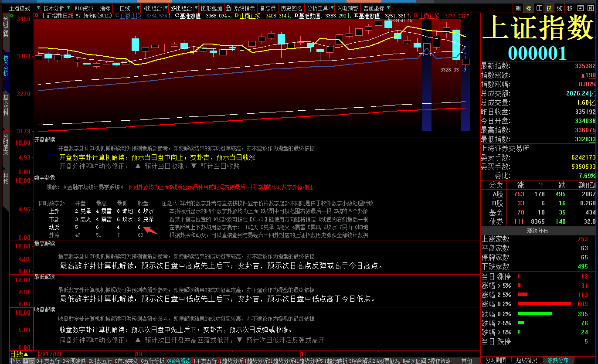Image resolution: width=598 pixels, height=364 pixels.
Task: Click the 3450.49 high price label
Action: (403, 20)
